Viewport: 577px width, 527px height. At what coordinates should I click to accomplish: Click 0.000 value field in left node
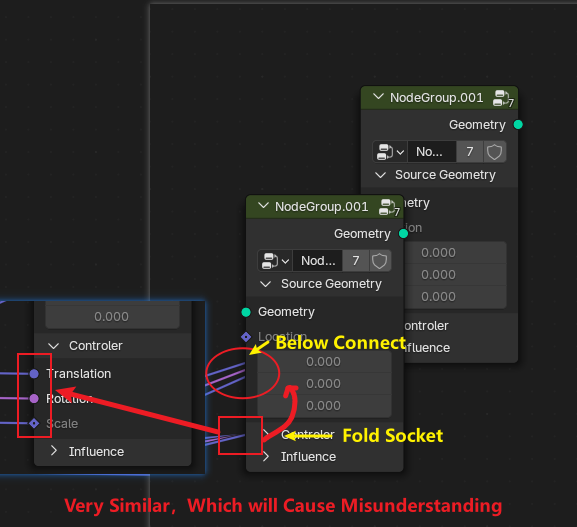(x=112, y=316)
